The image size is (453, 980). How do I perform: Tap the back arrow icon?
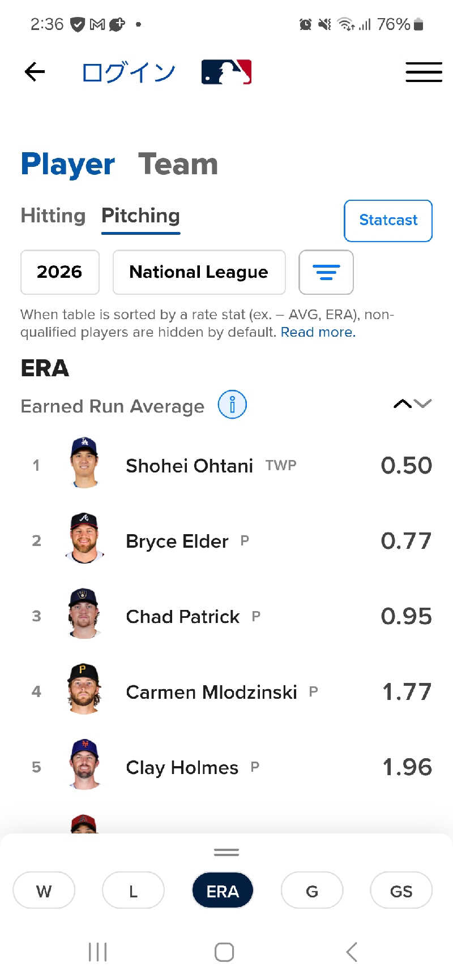tap(35, 72)
